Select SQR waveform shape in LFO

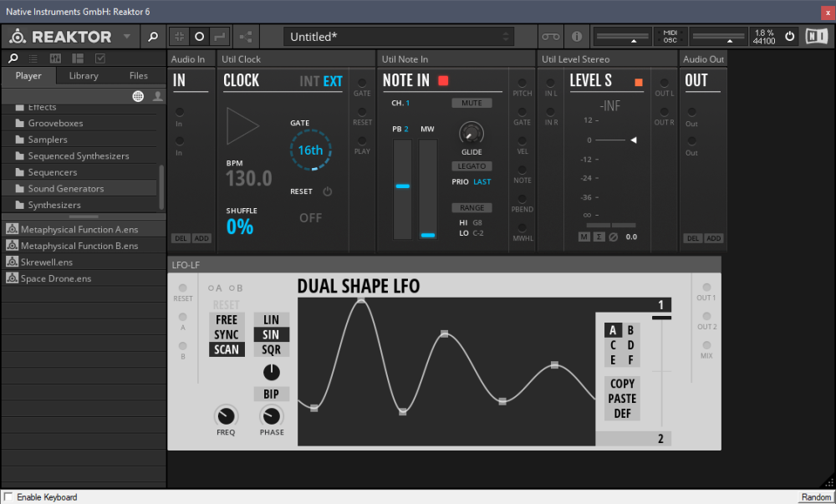(x=272, y=349)
